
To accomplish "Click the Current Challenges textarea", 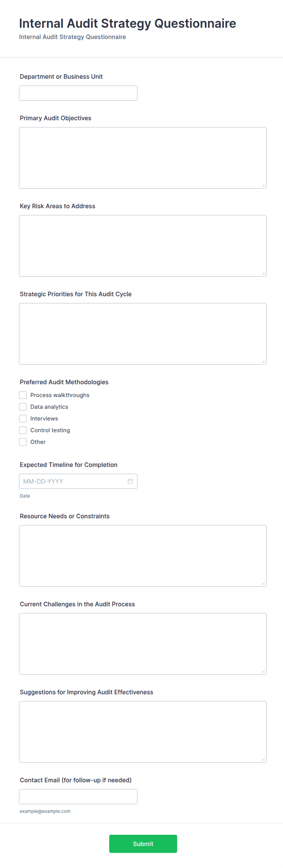I will click(x=143, y=644).
